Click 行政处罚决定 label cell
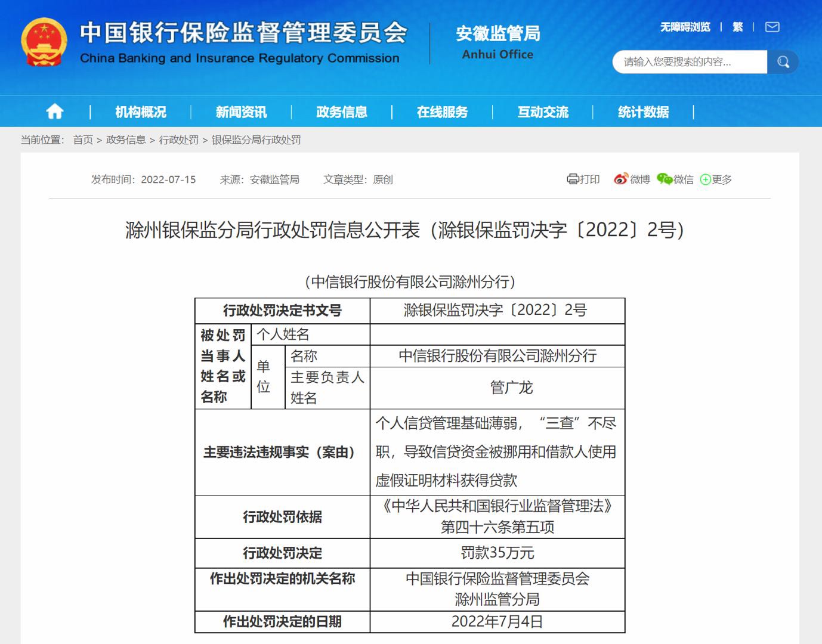 point(283,553)
